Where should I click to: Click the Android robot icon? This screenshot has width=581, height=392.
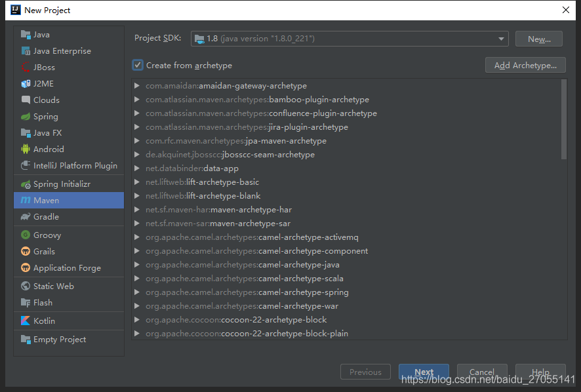(26, 149)
